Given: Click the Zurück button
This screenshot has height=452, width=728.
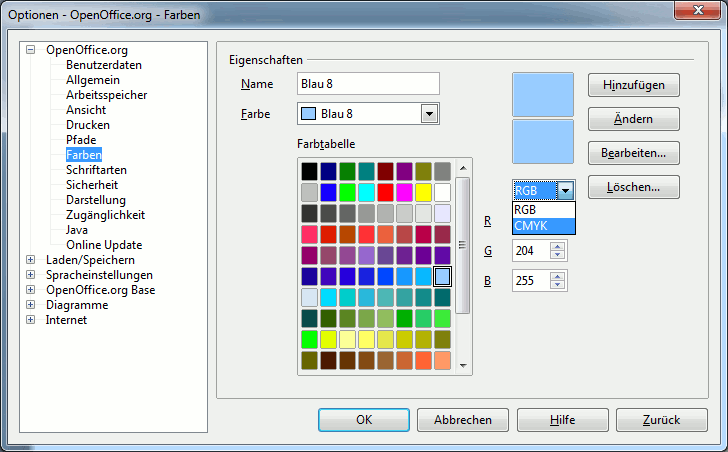Looking at the screenshot, I should 662,420.
